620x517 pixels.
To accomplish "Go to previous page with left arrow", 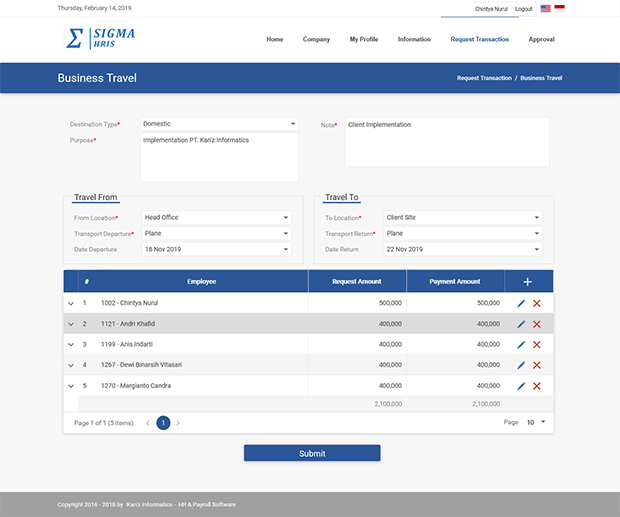I will point(147,423).
